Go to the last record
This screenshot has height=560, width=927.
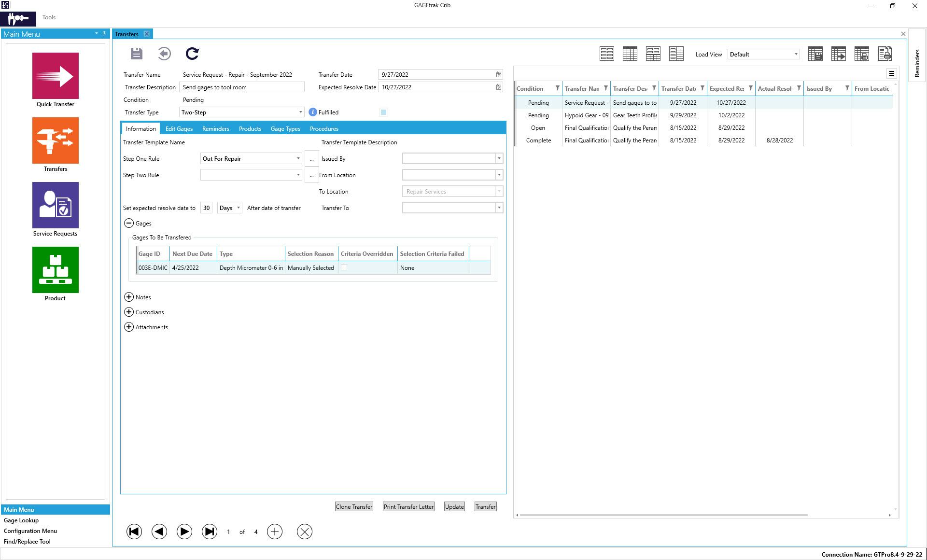click(x=210, y=532)
